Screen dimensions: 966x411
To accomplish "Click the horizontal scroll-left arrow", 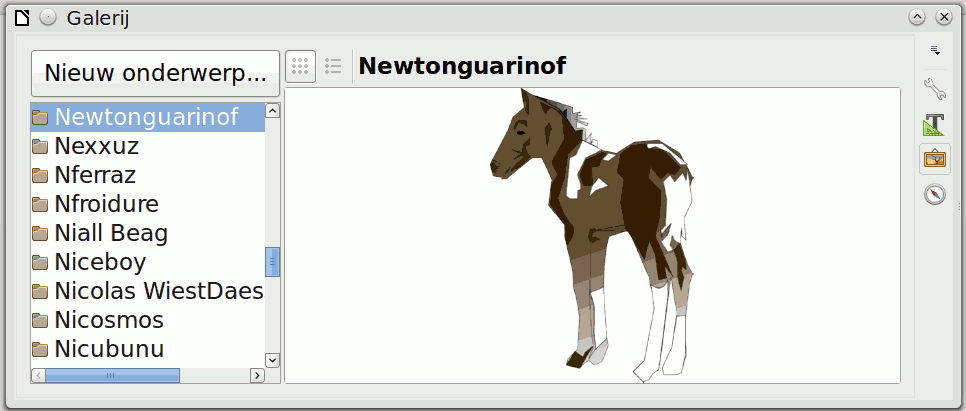I will point(38,375).
